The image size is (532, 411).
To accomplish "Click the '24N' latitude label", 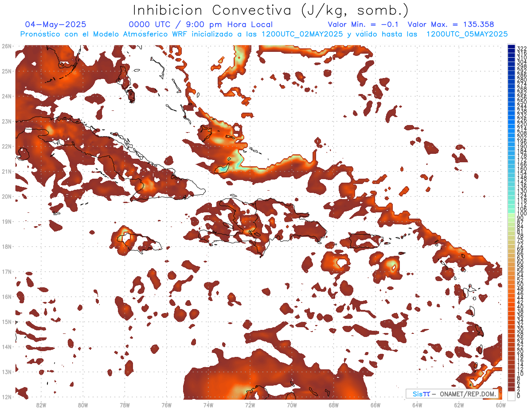I will tap(6, 96).
